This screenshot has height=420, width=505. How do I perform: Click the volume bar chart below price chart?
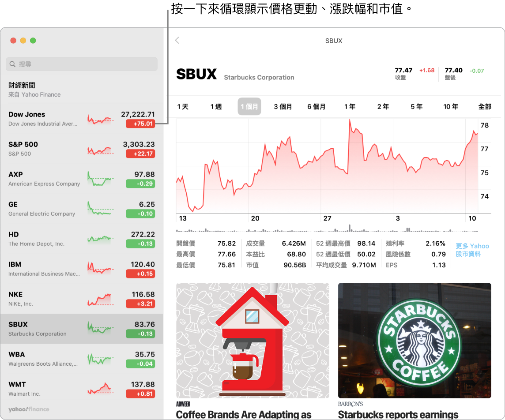point(327,229)
